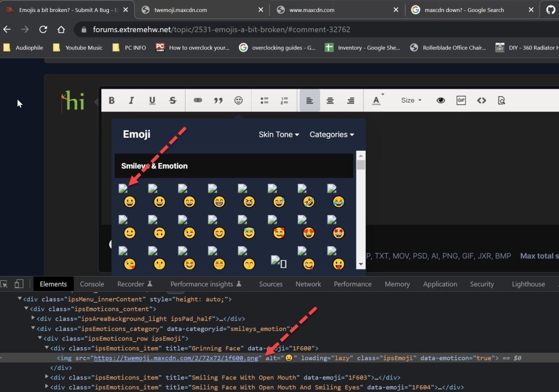Center align the text
The image size is (559, 392).
pos(330,101)
